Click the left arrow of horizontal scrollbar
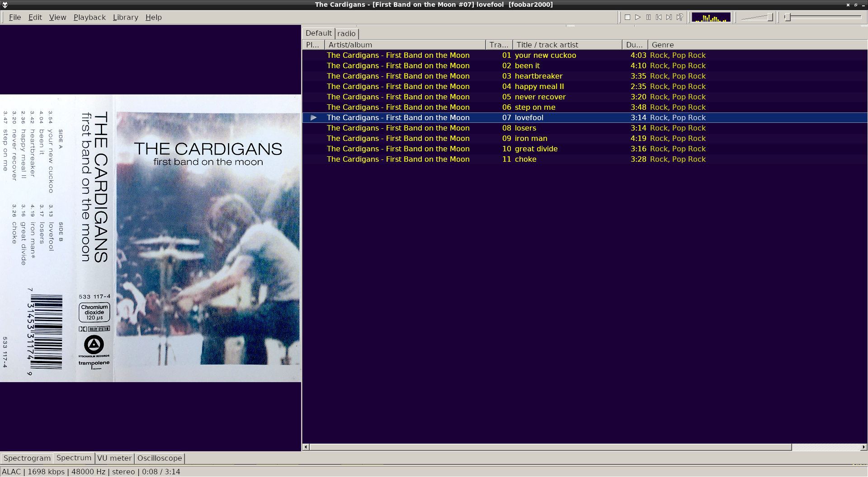Image resolution: width=868 pixels, height=477 pixels. (306, 447)
